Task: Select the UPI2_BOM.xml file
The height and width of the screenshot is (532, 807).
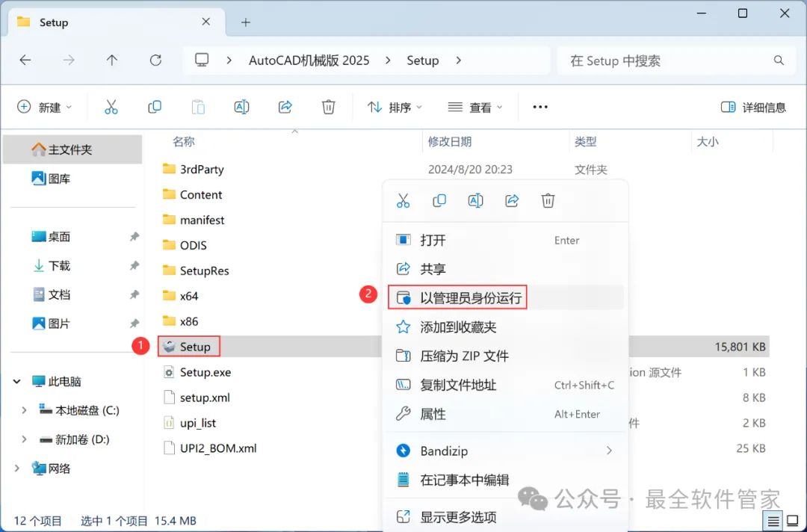Action: [209, 448]
